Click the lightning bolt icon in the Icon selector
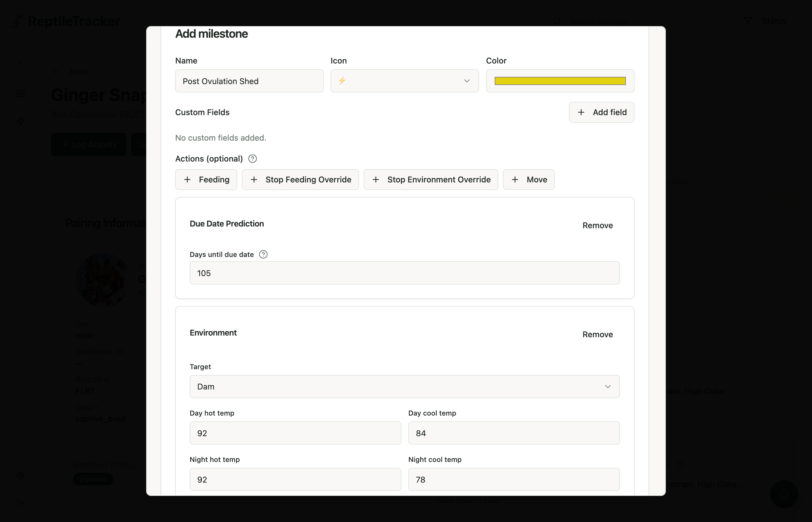812x522 pixels. (342, 81)
